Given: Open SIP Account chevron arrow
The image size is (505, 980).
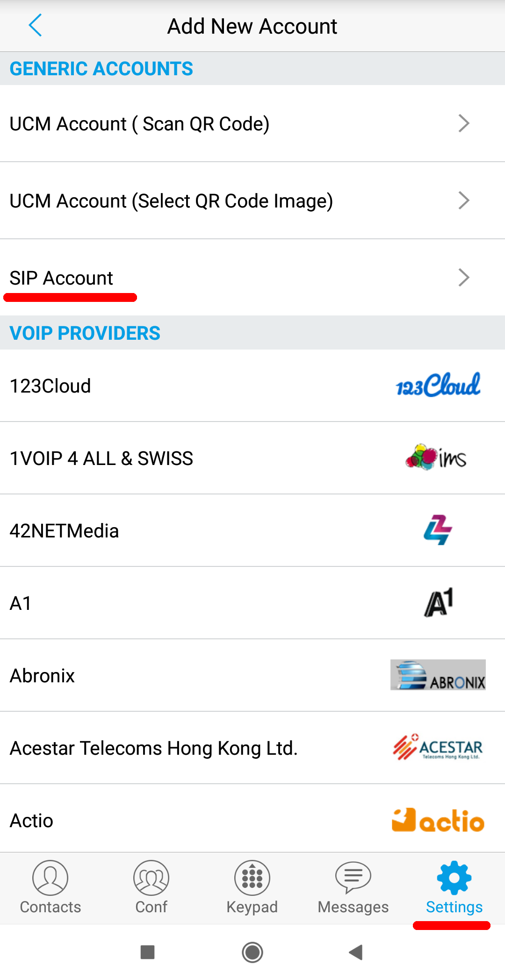Looking at the screenshot, I should (463, 278).
